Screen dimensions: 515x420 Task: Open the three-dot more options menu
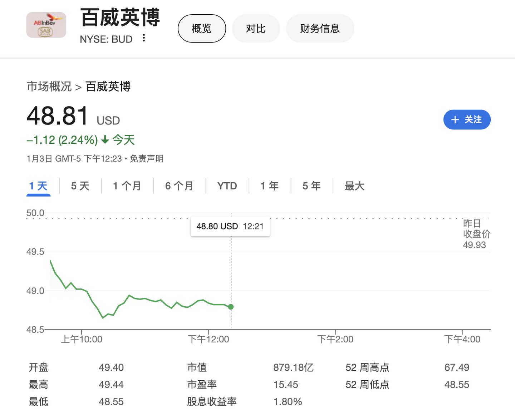[144, 38]
